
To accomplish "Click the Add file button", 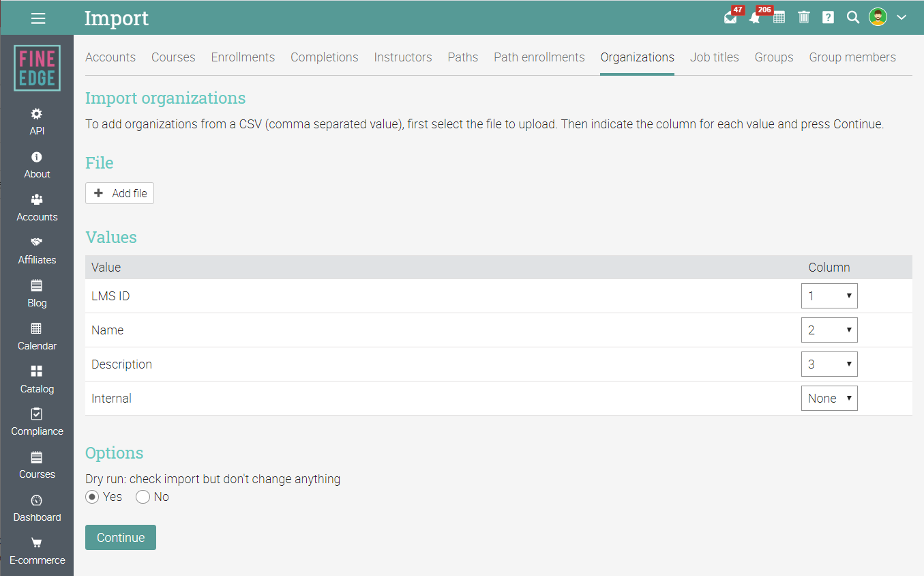I will click(x=120, y=193).
